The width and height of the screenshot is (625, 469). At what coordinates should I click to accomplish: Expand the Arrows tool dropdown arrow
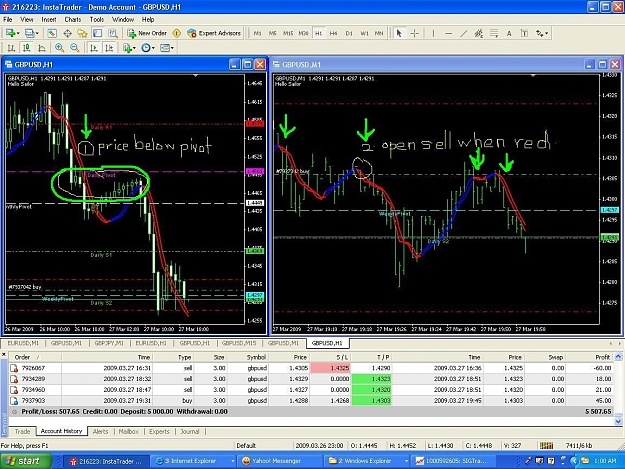click(546, 33)
